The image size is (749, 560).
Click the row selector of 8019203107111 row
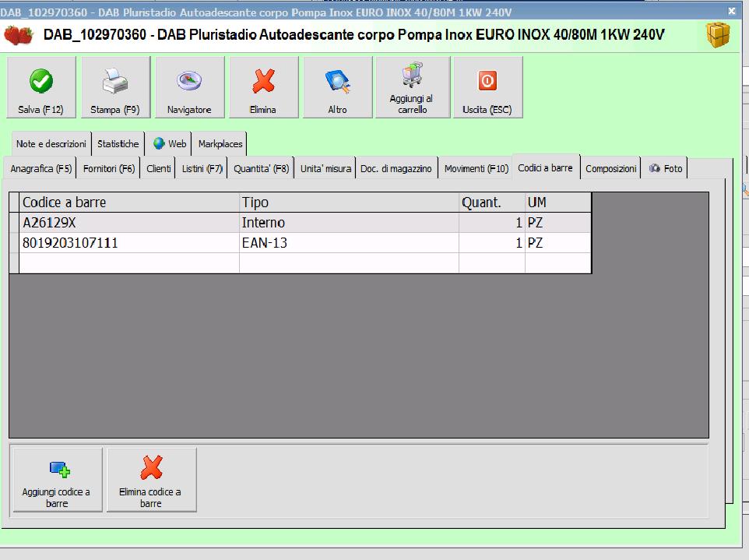pyautogui.click(x=14, y=243)
